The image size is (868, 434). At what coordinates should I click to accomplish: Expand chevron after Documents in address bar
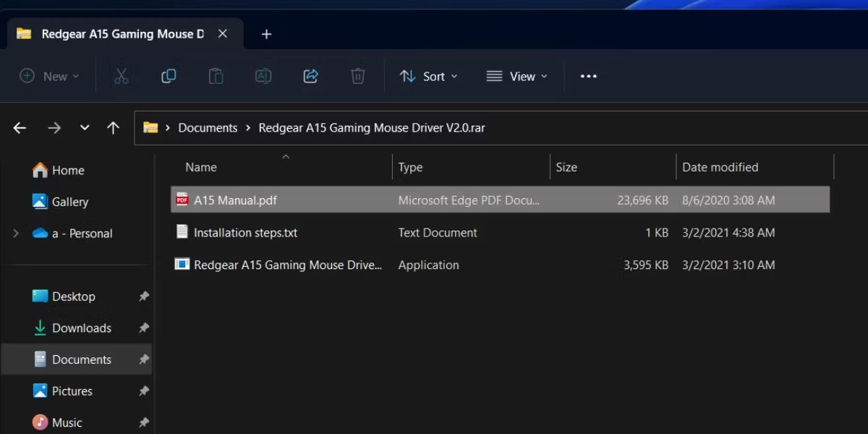click(248, 128)
